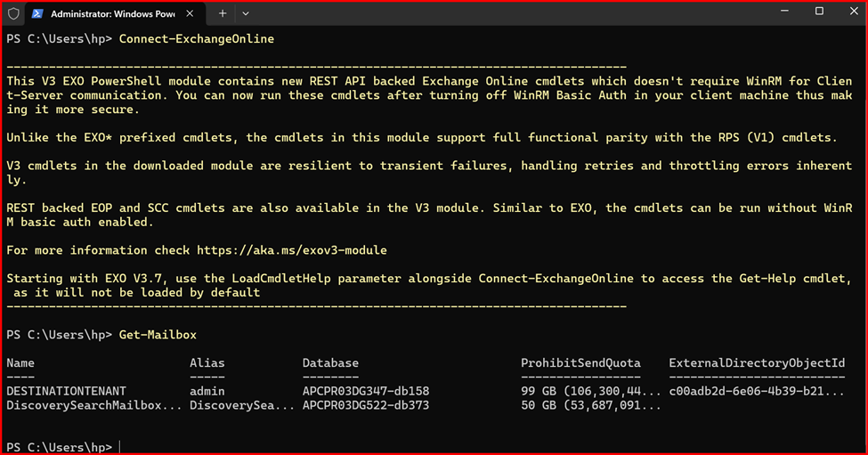Click the Connect-ExchangeOnline command text
The image size is (868, 455).
click(x=196, y=39)
